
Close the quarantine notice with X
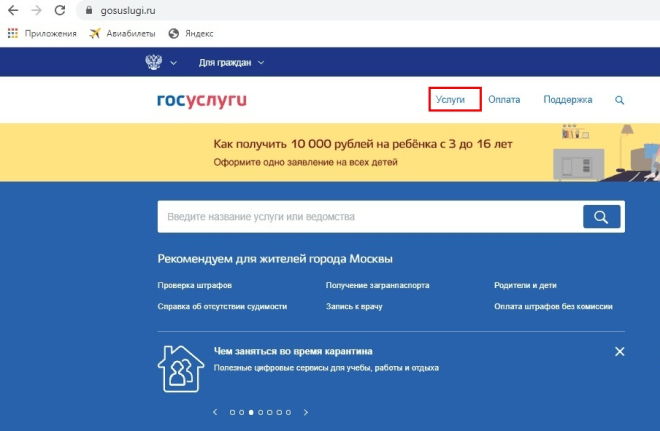[x=620, y=351]
